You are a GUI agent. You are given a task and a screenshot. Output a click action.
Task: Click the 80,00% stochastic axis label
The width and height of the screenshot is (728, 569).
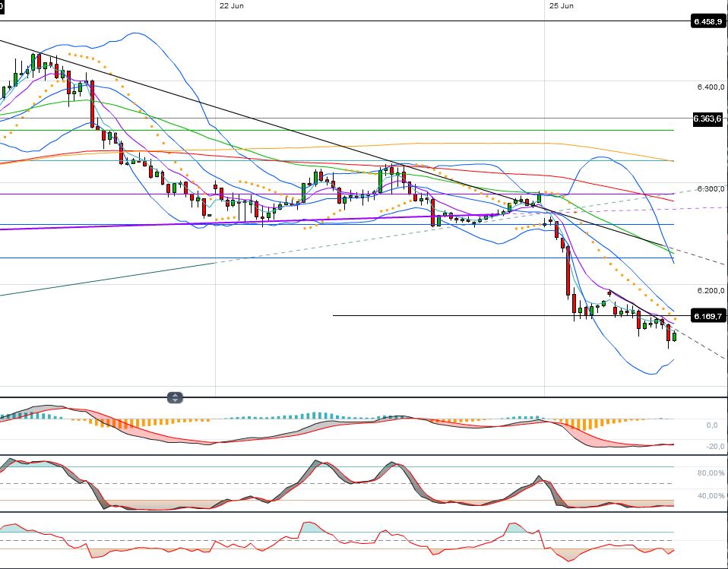coord(711,473)
